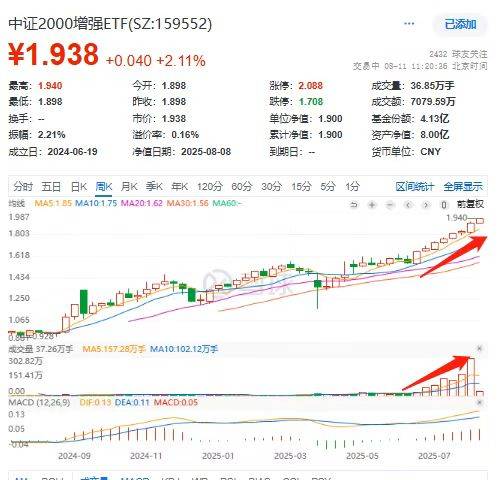Click 全屏显示 fullscreen link
This screenshot has height=480, width=499.
pyautogui.click(x=463, y=187)
